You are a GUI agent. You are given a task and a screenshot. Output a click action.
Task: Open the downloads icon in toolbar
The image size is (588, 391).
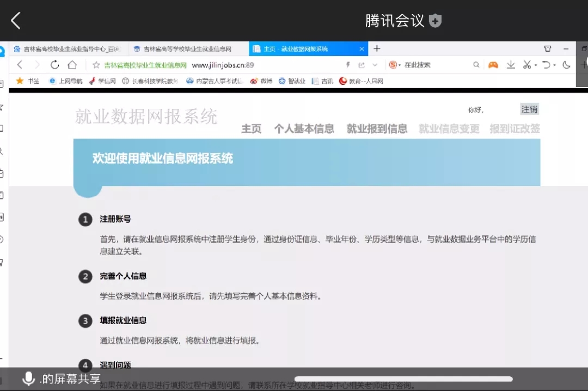(511, 65)
